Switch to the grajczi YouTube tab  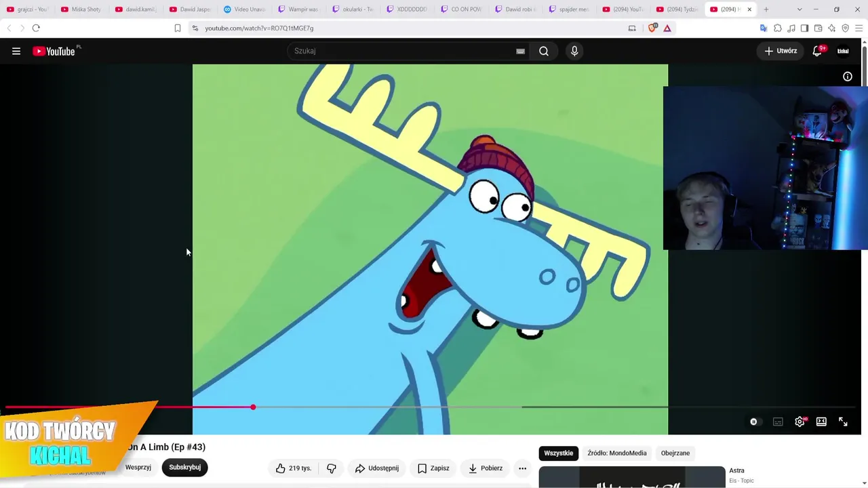click(x=27, y=9)
